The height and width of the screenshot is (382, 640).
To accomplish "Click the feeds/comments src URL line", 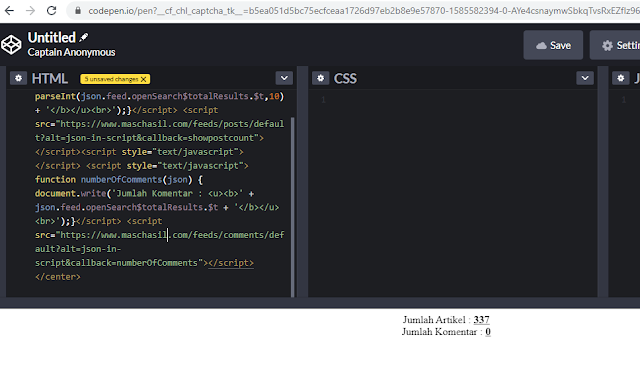I will pos(159,235).
